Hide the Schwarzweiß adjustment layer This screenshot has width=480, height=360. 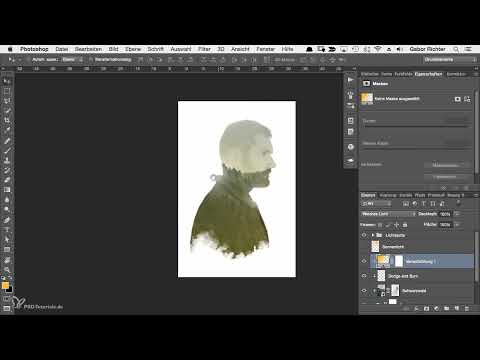[x=364, y=291]
